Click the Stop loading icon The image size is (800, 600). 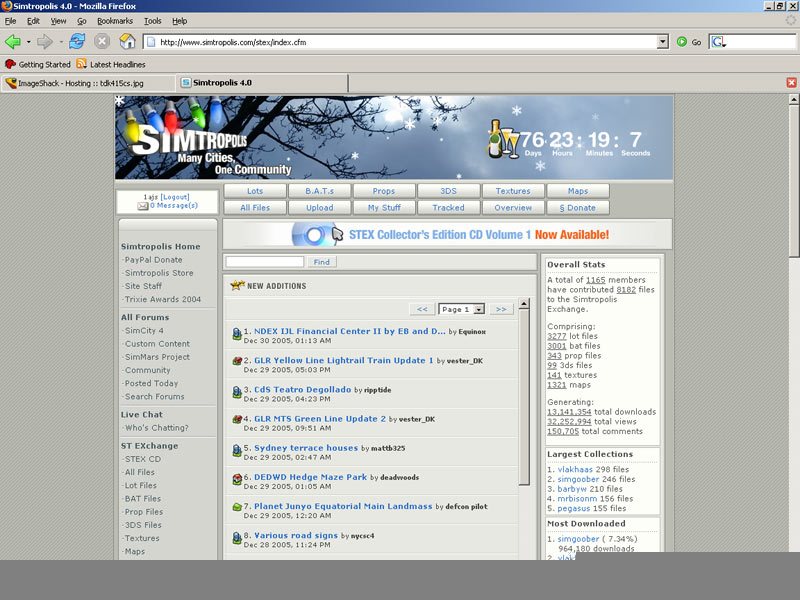102,41
